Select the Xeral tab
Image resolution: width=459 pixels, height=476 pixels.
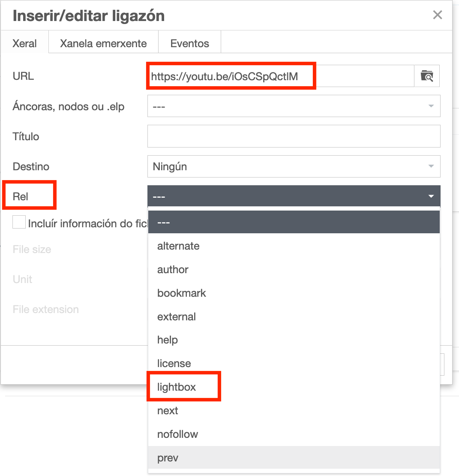[25, 43]
